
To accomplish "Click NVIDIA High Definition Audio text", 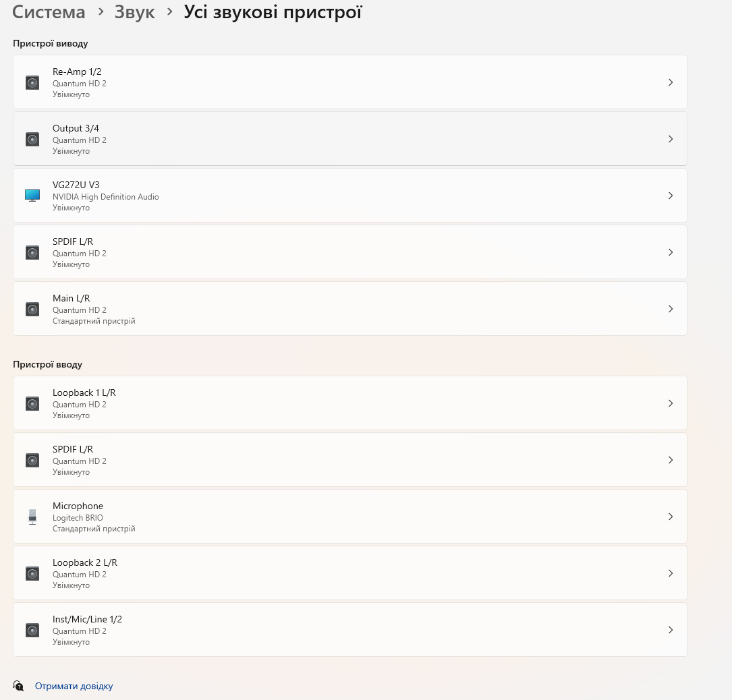I will [x=105, y=197].
